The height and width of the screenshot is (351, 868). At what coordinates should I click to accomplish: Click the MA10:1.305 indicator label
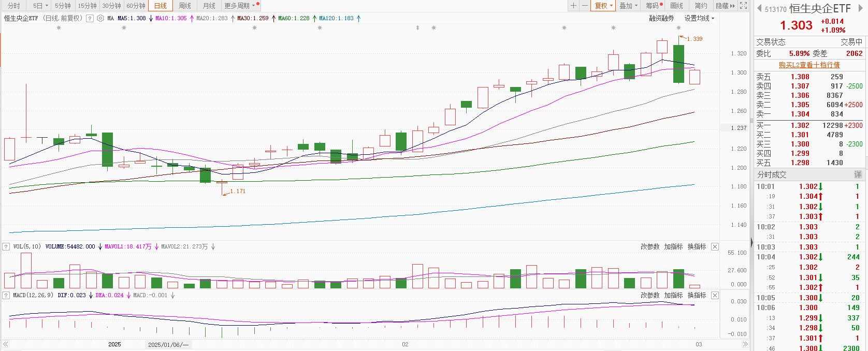(x=171, y=18)
